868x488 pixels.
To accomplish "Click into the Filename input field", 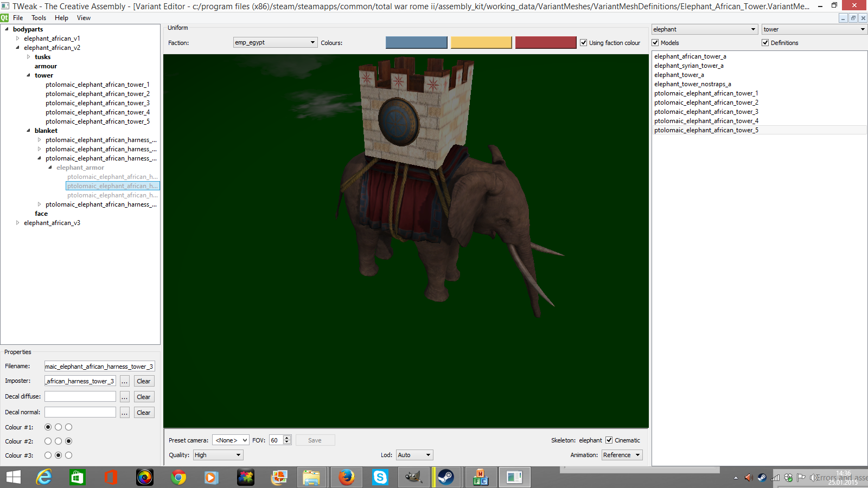I will [100, 367].
